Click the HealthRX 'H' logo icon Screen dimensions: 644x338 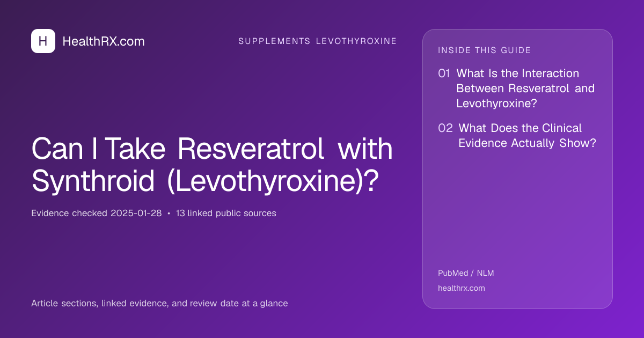[x=43, y=41]
